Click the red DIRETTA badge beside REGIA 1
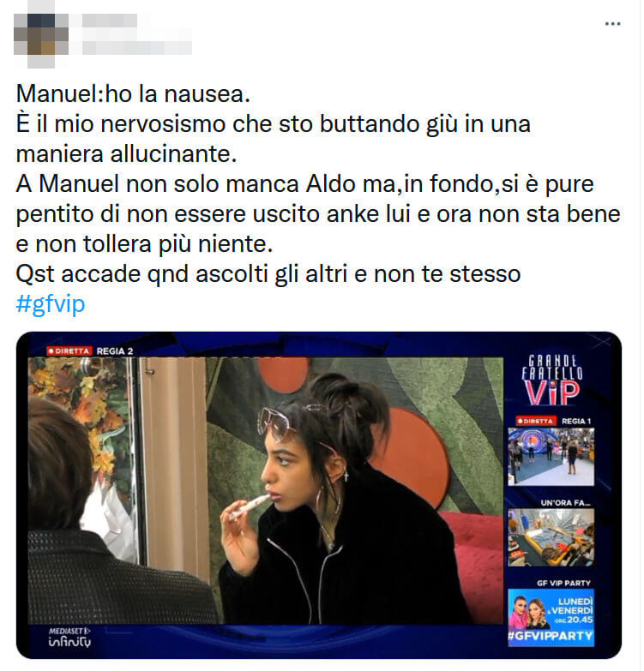Screen dimensions: 644x671 coord(535,421)
